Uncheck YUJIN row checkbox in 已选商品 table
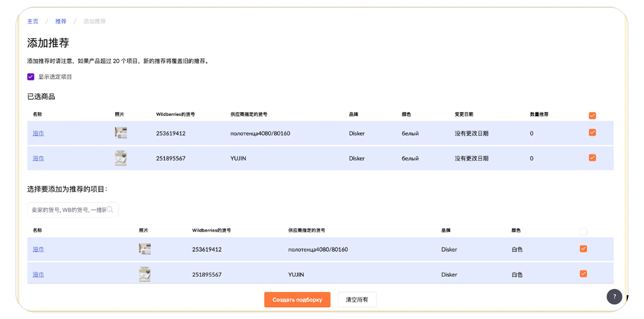 [592, 158]
